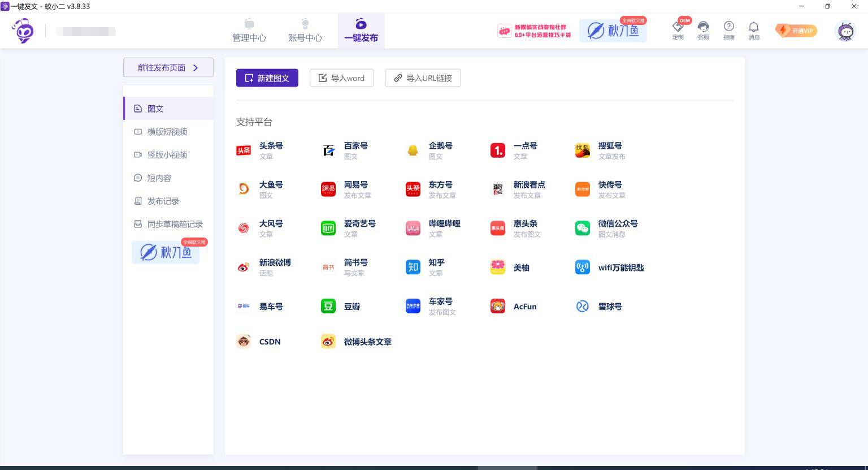Click the 快传号 orange icon
This screenshot has width=868, height=470.
pyautogui.click(x=583, y=189)
